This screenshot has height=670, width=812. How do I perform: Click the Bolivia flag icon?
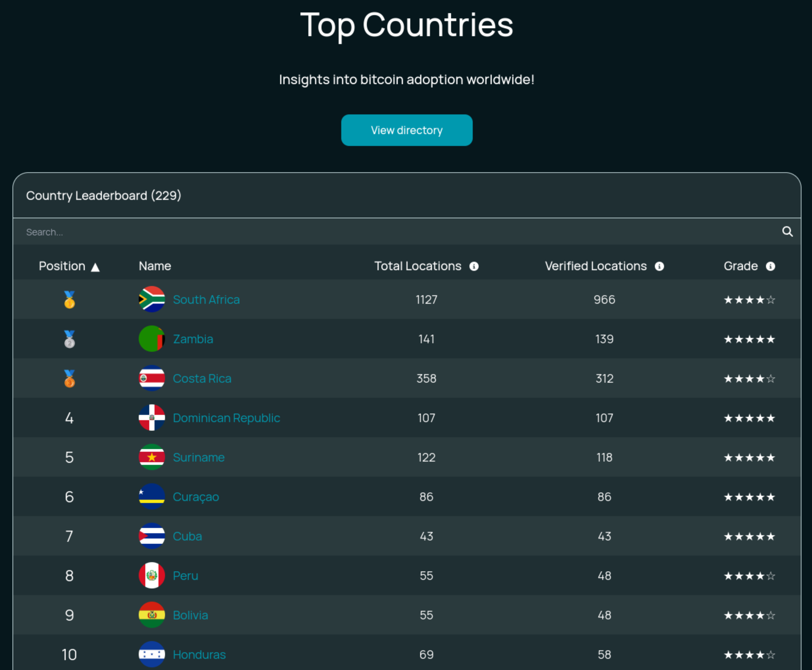click(152, 615)
